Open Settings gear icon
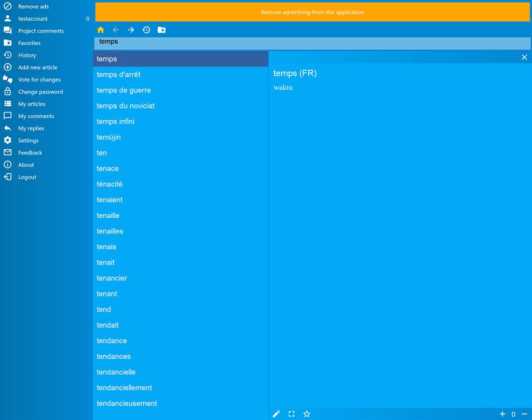 [7, 140]
